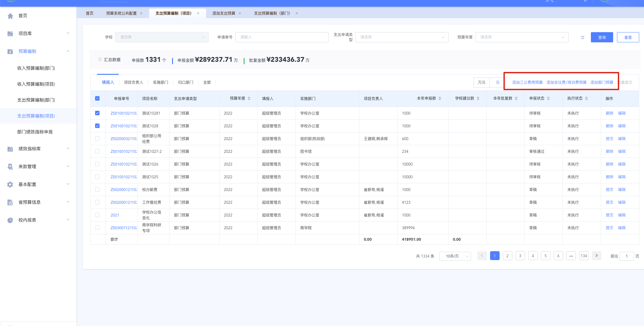This screenshot has height=326, width=644.
Task: Go to page 134
Action: click(584, 256)
